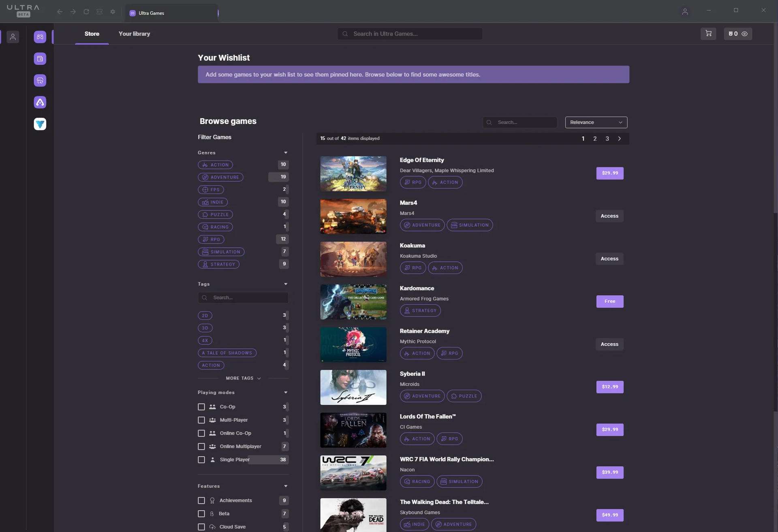Select the Store tab

92,34
